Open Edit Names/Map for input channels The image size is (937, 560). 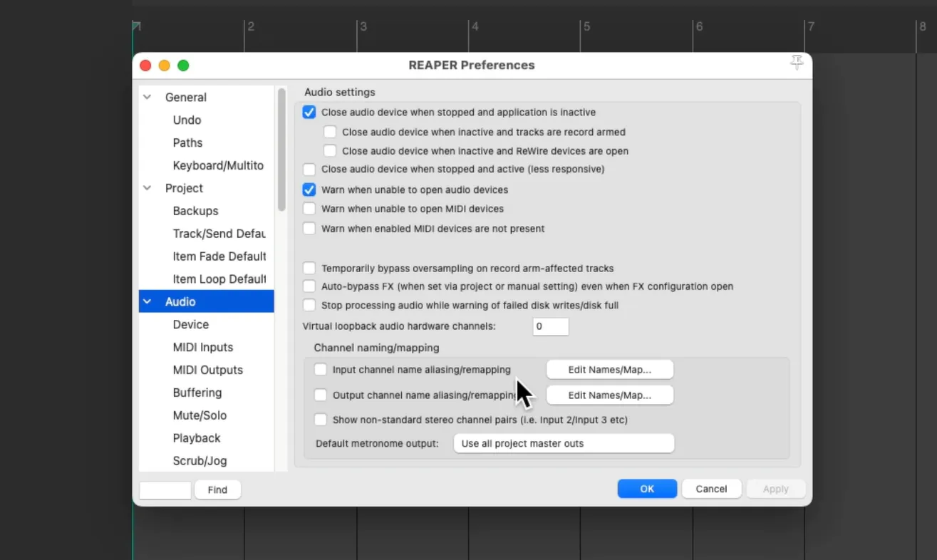[610, 370]
